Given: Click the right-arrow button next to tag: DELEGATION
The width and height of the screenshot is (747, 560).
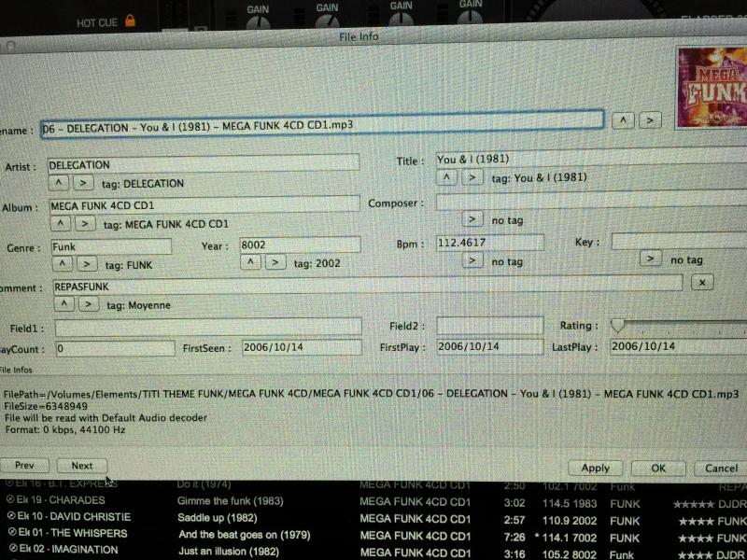Looking at the screenshot, I should (x=83, y=183).
